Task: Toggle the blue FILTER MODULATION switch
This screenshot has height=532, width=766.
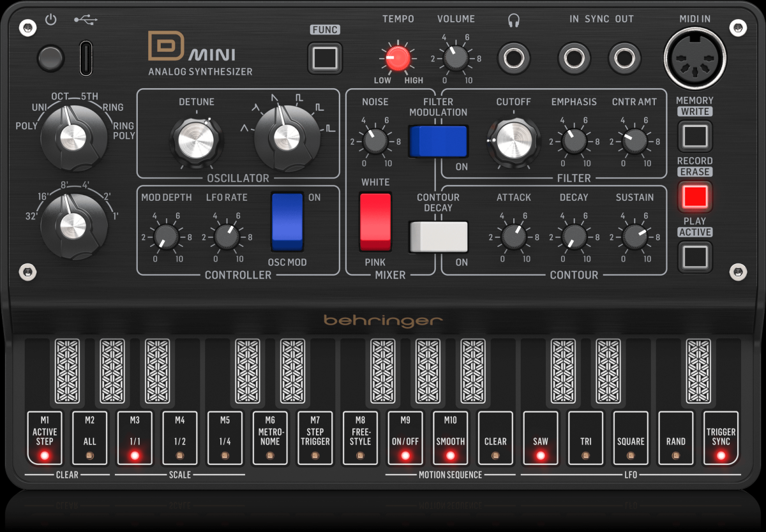Action: click(439, 141)
